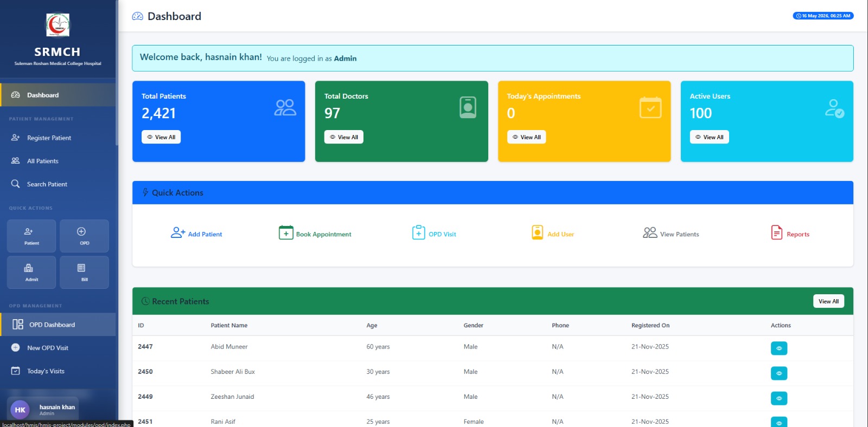
Task: View all under Active Users
Action: pos(710,137)
